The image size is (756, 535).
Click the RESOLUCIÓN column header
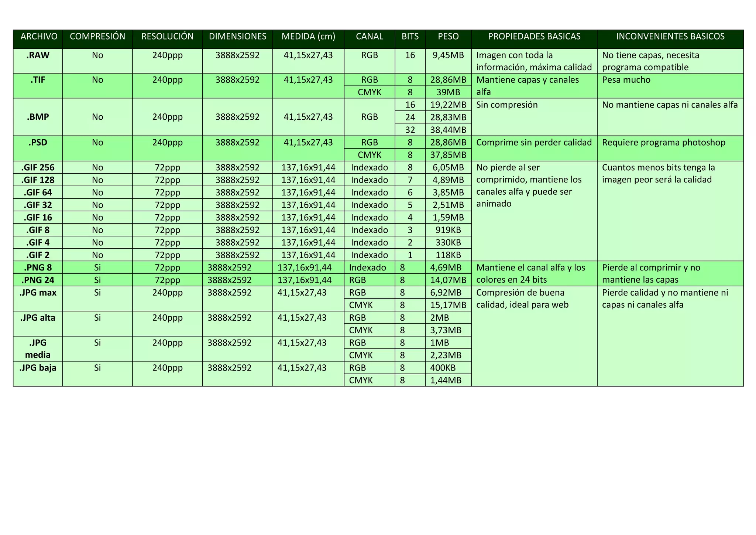pos(167,37)
